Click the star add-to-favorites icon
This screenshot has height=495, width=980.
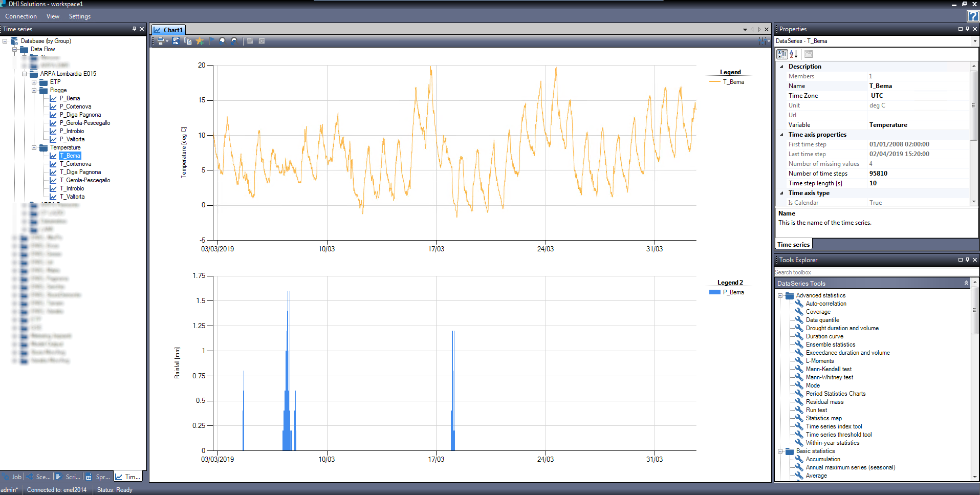pos(200,41)
